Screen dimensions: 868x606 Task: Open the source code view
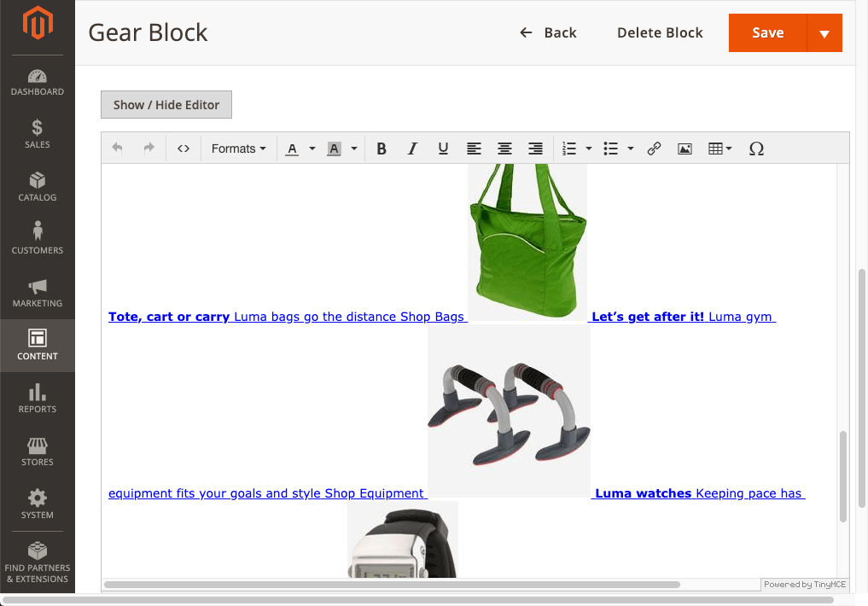(x=184, y=149)
